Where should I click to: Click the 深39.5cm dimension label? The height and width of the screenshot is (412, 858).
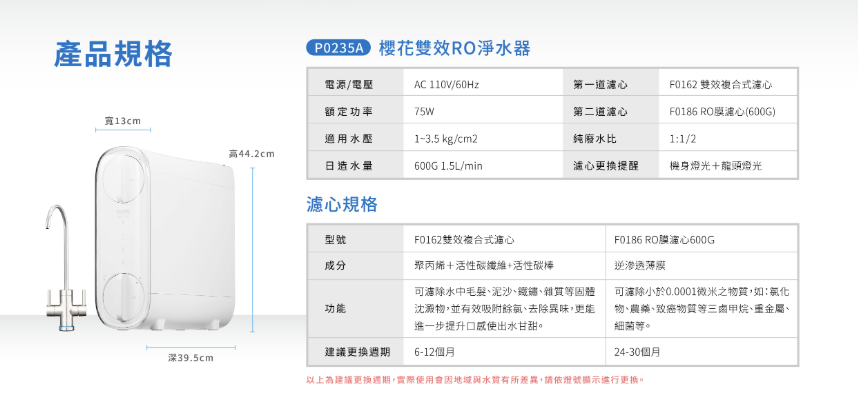tap(190, 358)
